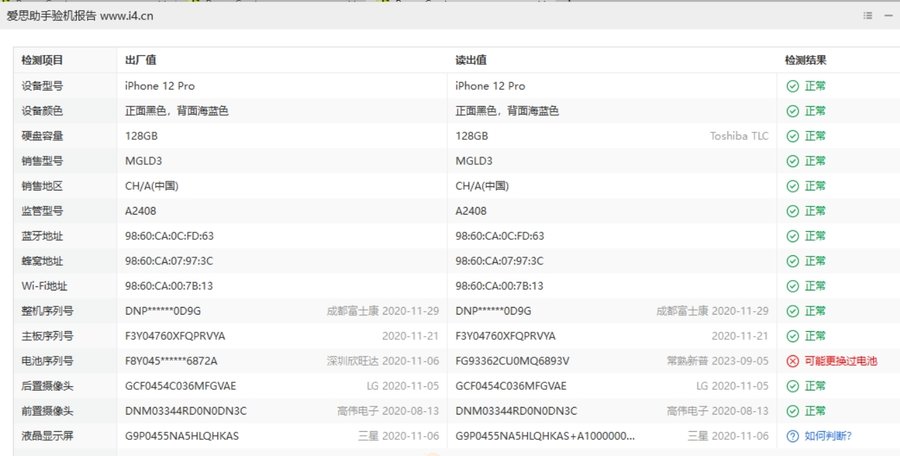Image resolution: width=900 pixels, height=456 pixels.
Task: Click the green check icon in 主板序列号 row
Action: pos(793,336)
